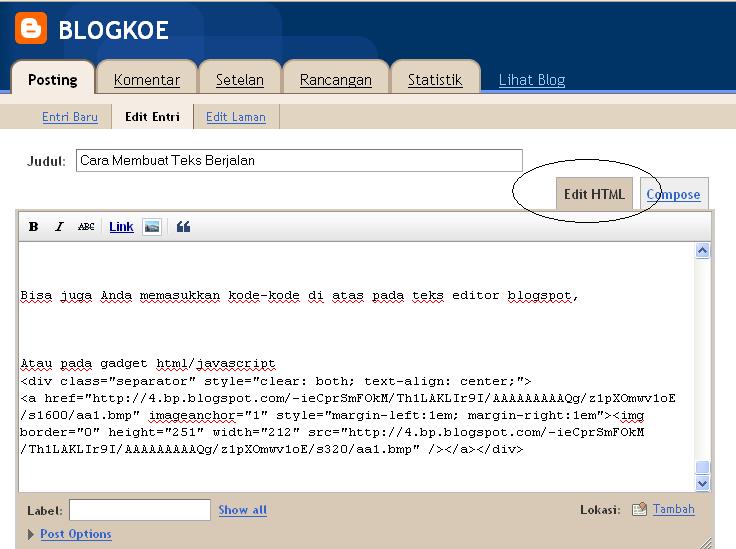The height and width of the screenshot is (549, 736).
Task: Click the BLOGKOE blog title
Action: [113, 30]
